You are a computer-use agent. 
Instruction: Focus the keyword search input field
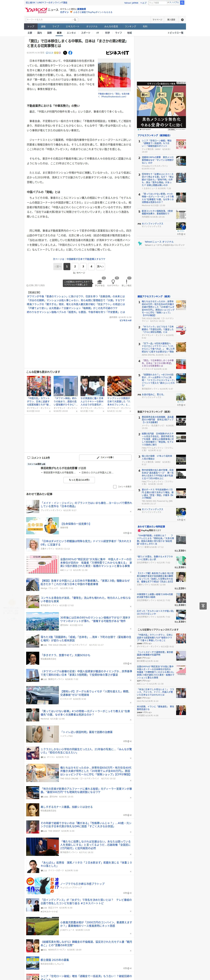pyautogui.click(x=49, y=19)
